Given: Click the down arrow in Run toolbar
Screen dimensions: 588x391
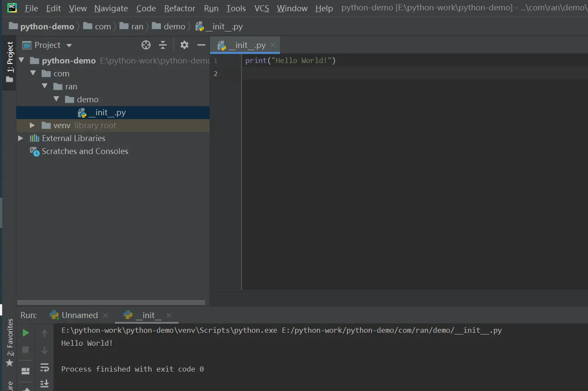Looking at the screenshot, I should tap(44, 350).
